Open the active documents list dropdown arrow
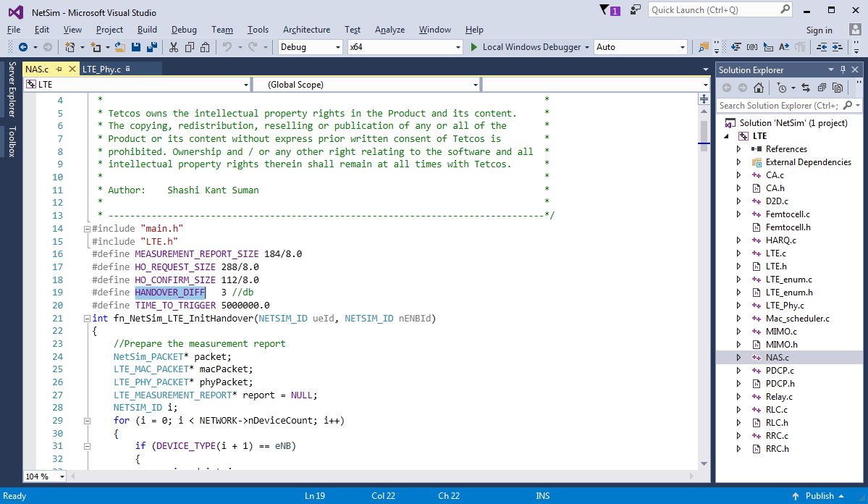868x504 pixels. coord(705,70)
